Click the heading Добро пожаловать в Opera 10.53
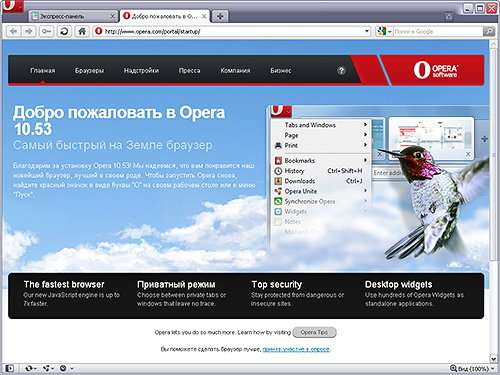Viewport: 500px width, 375px height. [119, 121]
